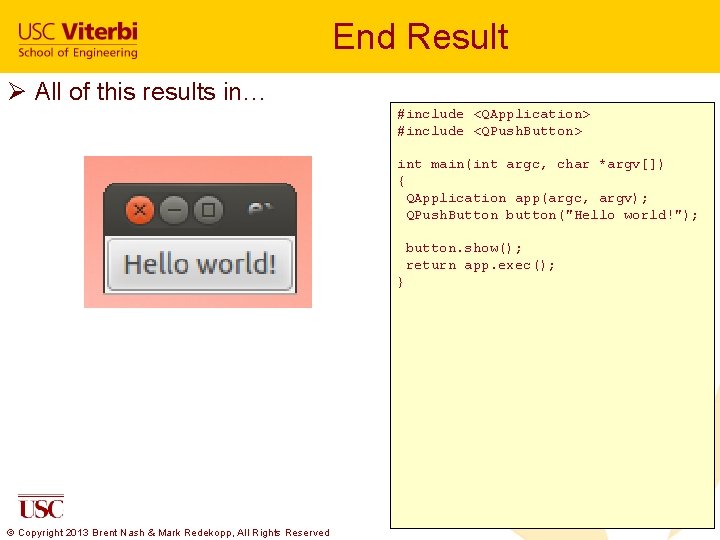Close the Hello world window with the orange X
The width and height of the screenshot is (720, 540).
(140, 210)
